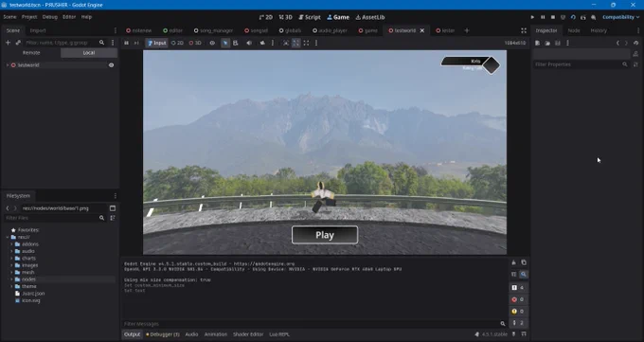Click the inspector new resource icon
Image resolution: width=644 pixels, height=342 pixels.
click(537, 43)
